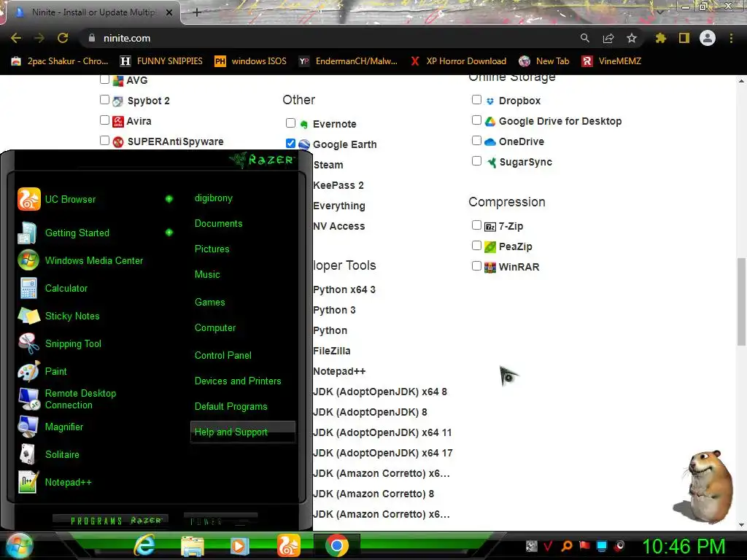Viewport: 747px width, 560px height.
Task: Check the PeaZip checkbox
Action: (x=476, y=245)
